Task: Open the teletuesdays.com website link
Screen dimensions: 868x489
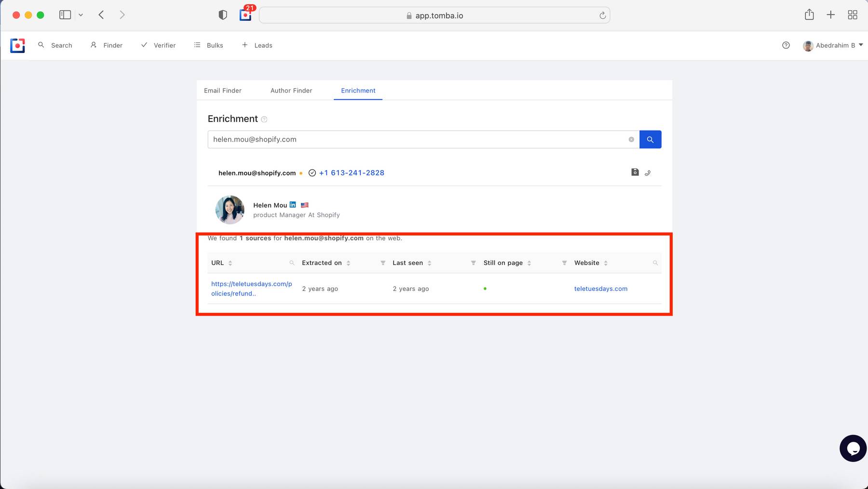Action: tap(601, 289)
